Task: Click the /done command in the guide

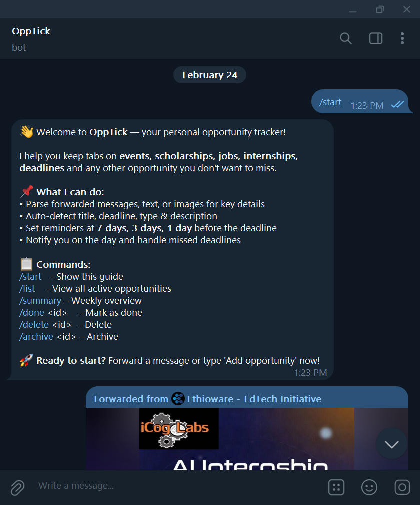Action: tap(32, 313)
